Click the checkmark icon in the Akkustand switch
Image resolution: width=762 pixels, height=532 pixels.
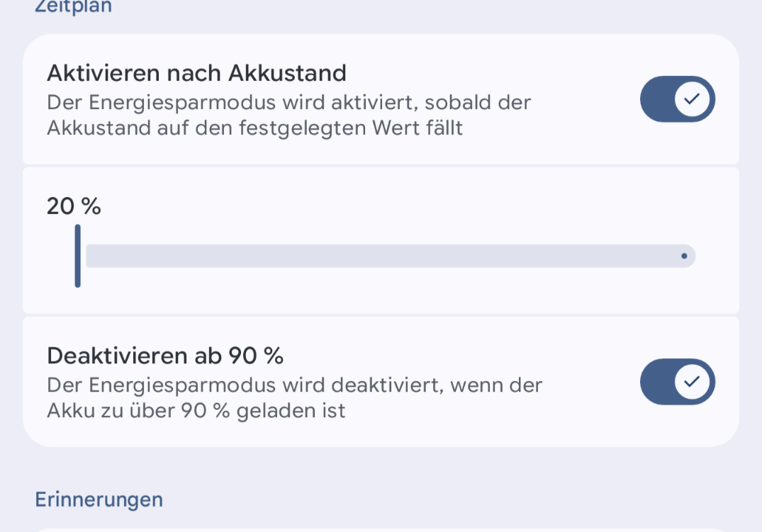[x=693, y=99]
